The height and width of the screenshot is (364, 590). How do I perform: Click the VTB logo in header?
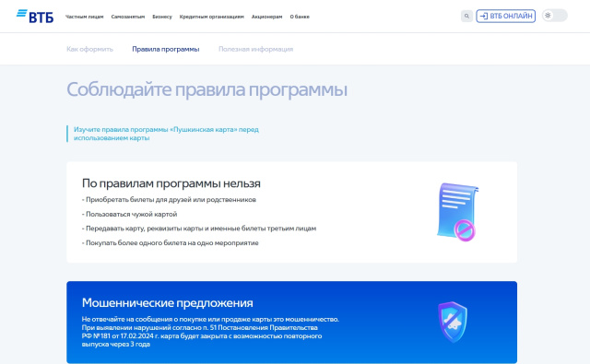(x=35, y=17)
